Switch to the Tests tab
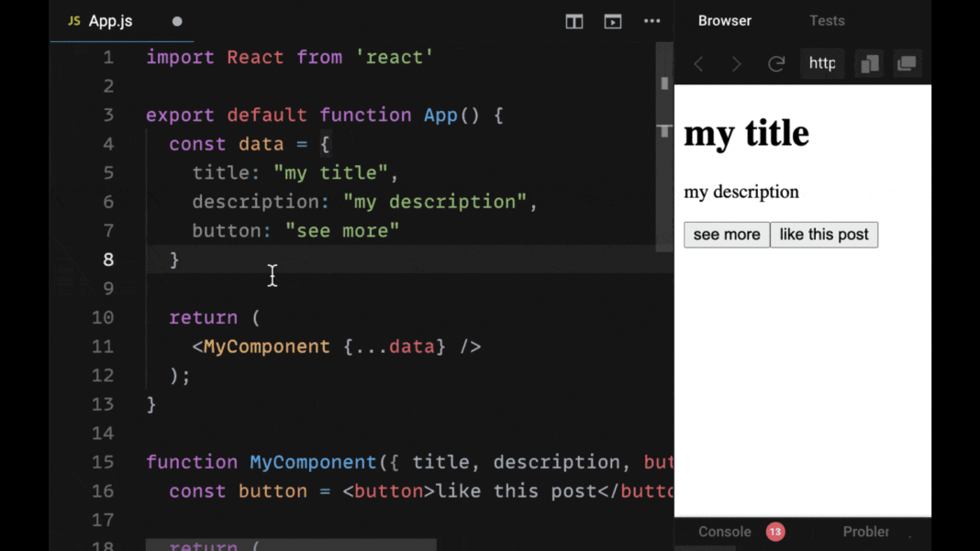The width and height of the screenshot is (980, 551). point(827,20)
